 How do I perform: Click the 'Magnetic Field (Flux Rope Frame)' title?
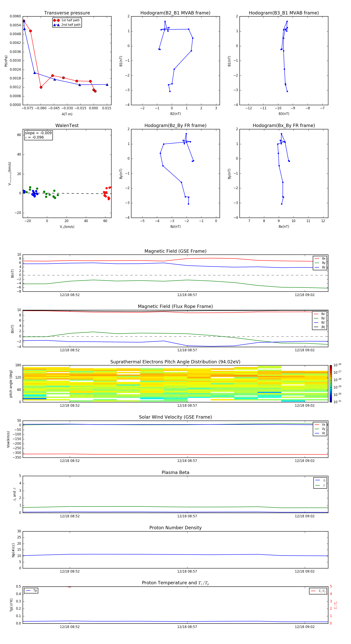(175, 307)
